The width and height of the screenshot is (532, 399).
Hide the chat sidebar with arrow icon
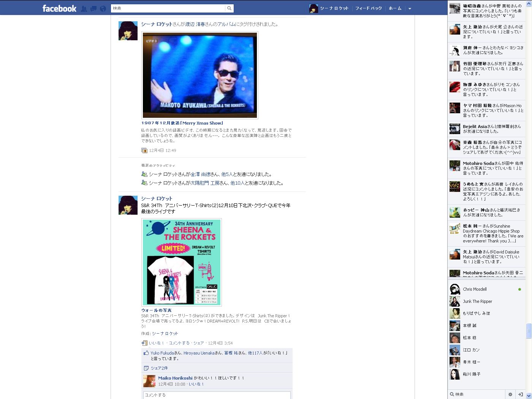click(x=520, y=394)
